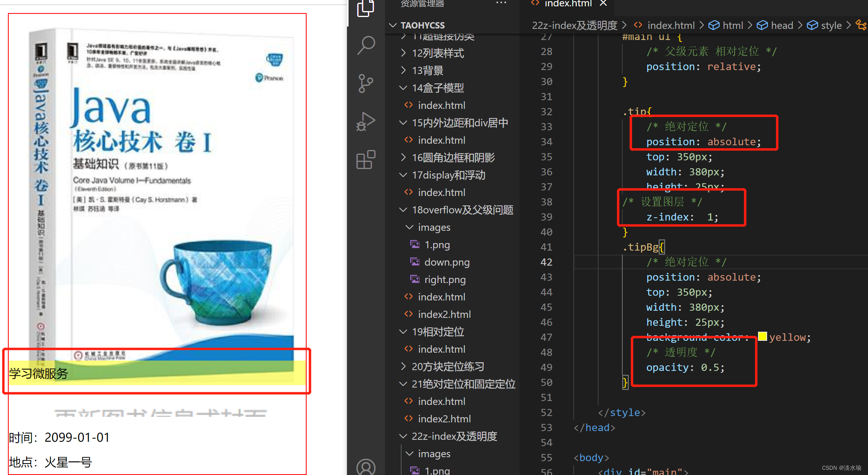The image size is (868, 475).
Task: Click the 地点：火星一号 text
Action: click(50, 462)
